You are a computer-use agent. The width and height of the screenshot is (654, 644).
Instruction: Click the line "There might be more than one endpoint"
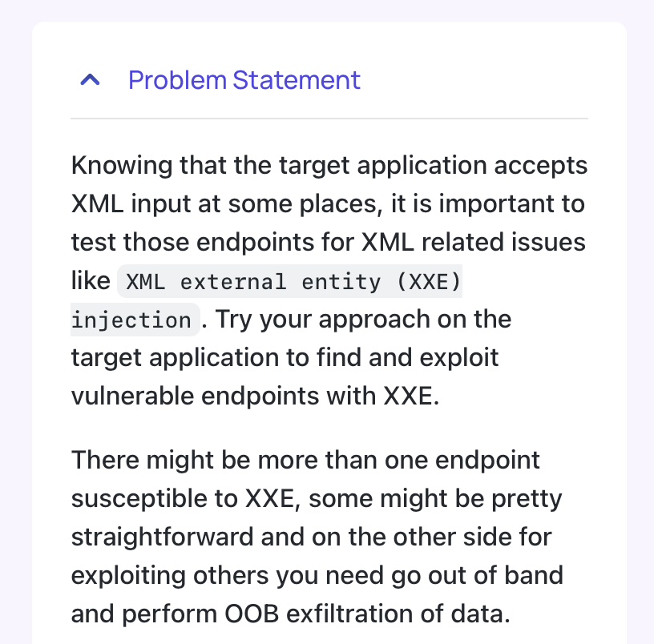(x=305, y=461)
